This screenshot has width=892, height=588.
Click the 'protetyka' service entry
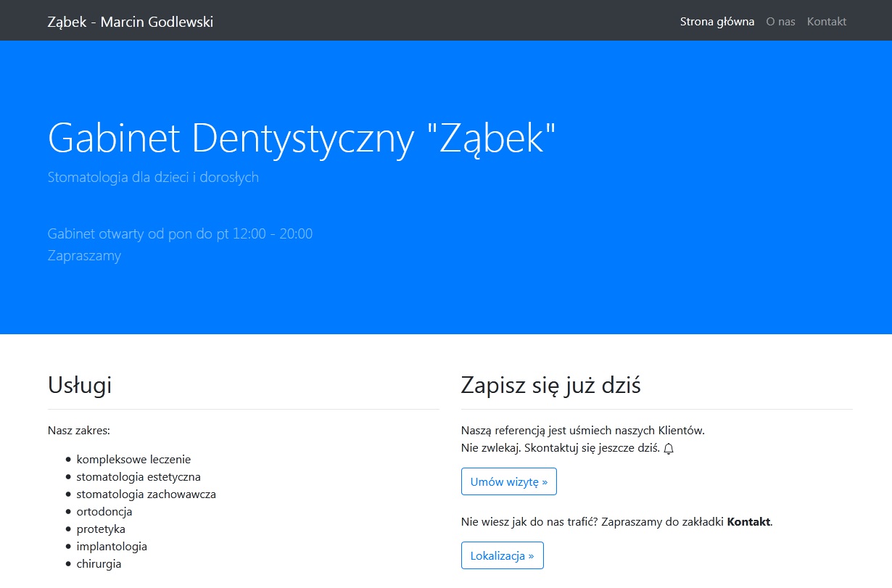pos(101,529)
